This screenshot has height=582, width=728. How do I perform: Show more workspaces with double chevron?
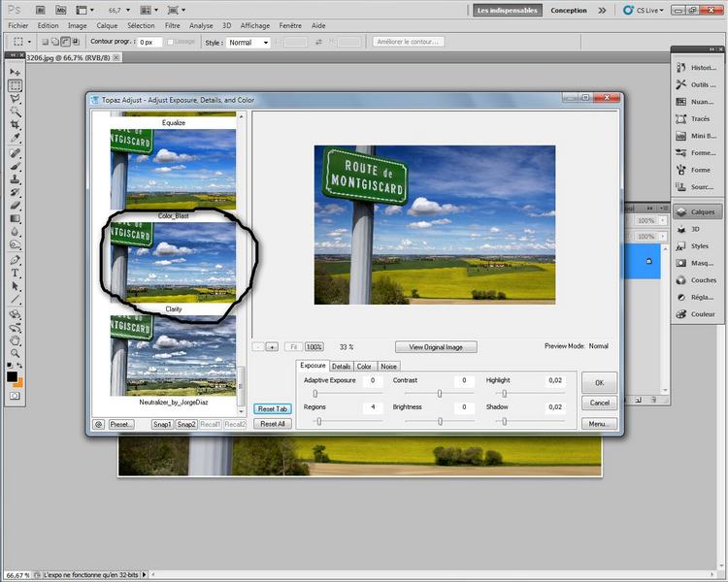click(x=602, y=11)
